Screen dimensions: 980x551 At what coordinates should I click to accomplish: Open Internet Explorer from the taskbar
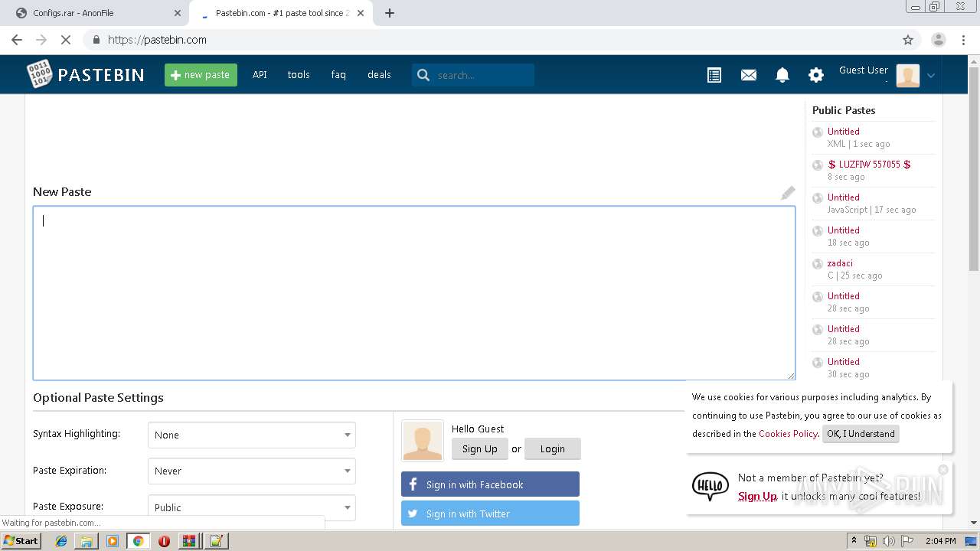click(61, 541)
